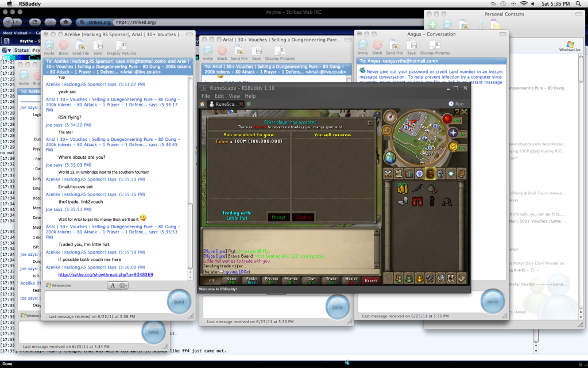588x368 pixels.
Task: Toggle toolbar pill button on Angus conversation
Action: pyautogui.click(x=503, y=34)
